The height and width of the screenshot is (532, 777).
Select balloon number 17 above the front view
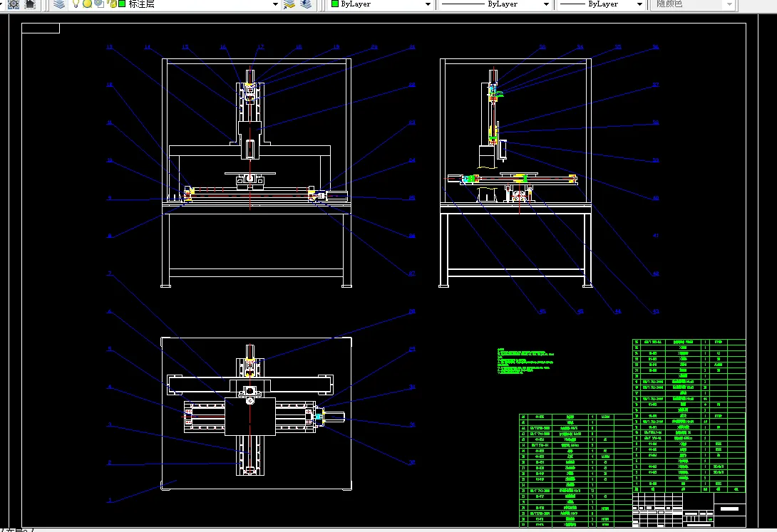click(261, 47)
